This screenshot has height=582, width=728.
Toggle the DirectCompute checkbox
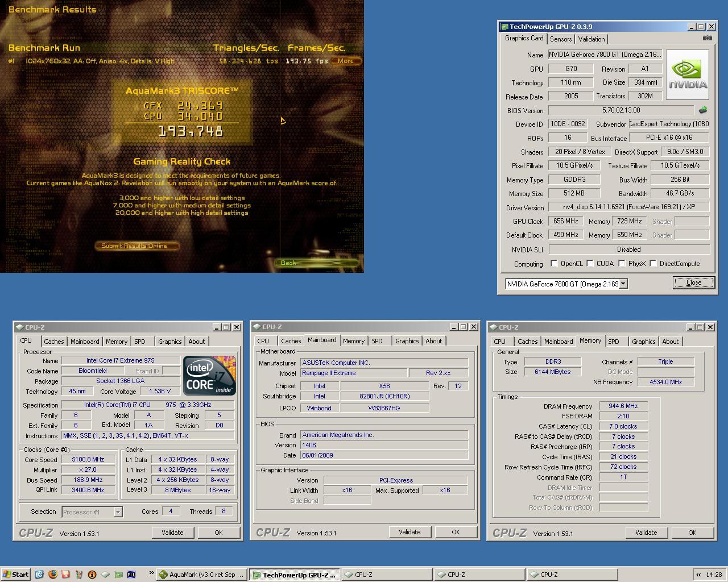point(653,263)
